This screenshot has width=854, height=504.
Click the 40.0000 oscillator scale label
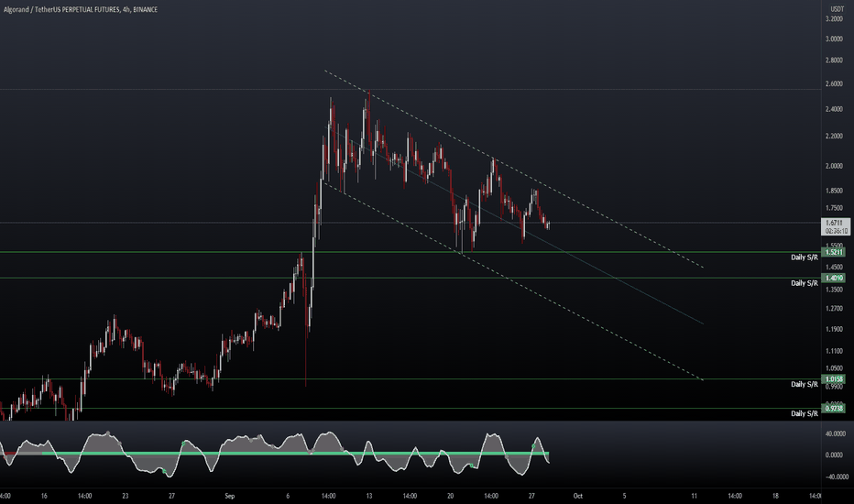point(835,434)
